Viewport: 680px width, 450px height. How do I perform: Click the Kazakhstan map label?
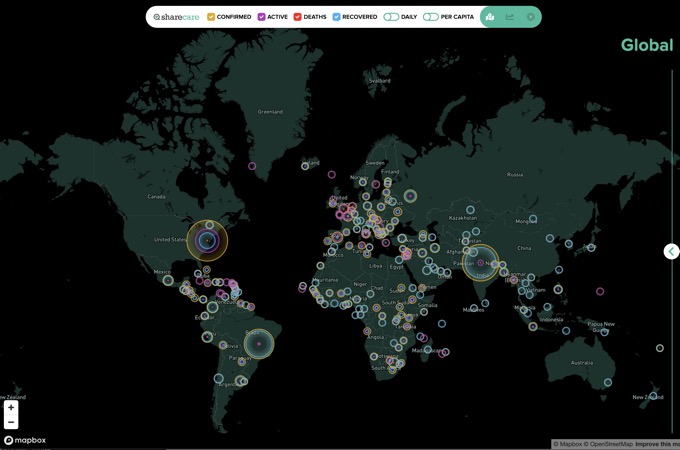point(463,218)
